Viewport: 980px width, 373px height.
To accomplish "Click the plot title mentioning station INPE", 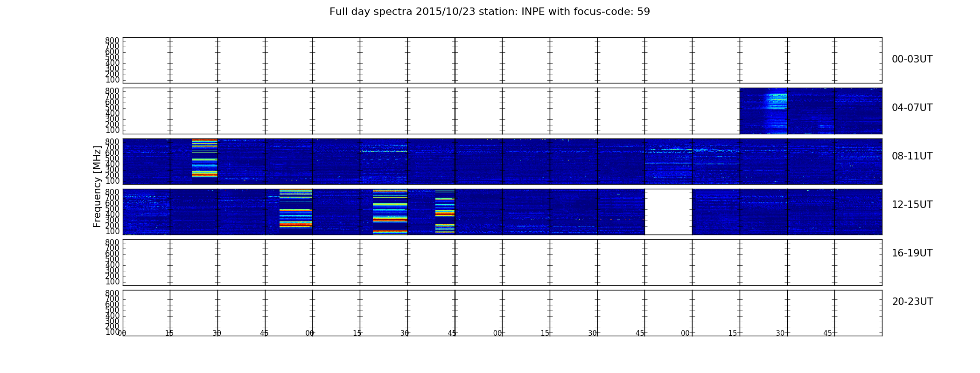I will pyautogui.click(x=490, y=12).
